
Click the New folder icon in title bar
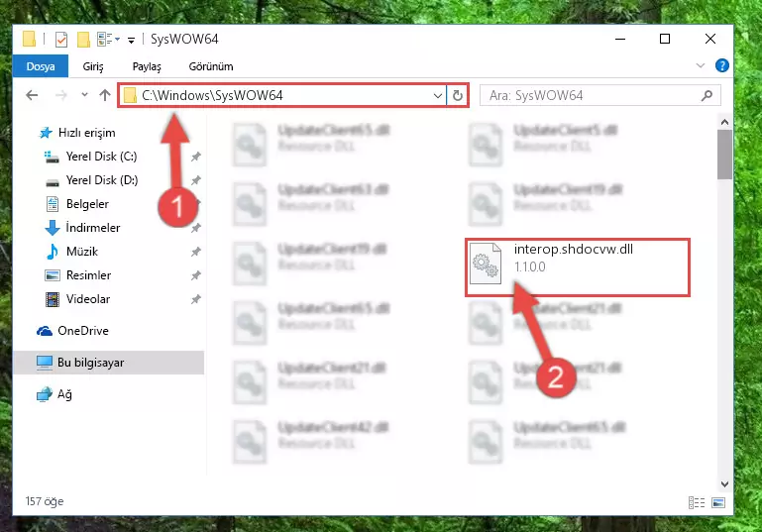[83, 40]
